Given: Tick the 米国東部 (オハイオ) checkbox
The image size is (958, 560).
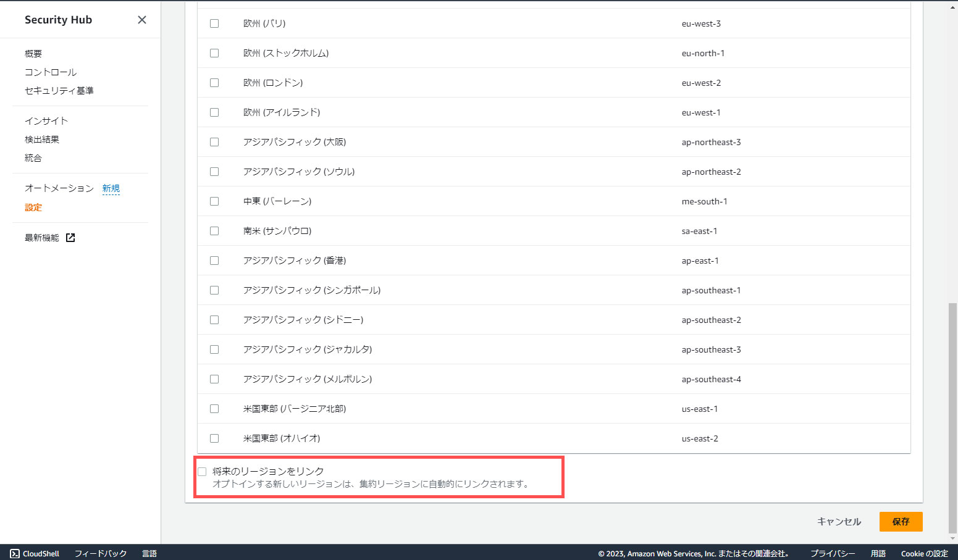Looking at the screenshot, I should pos(214,438).
